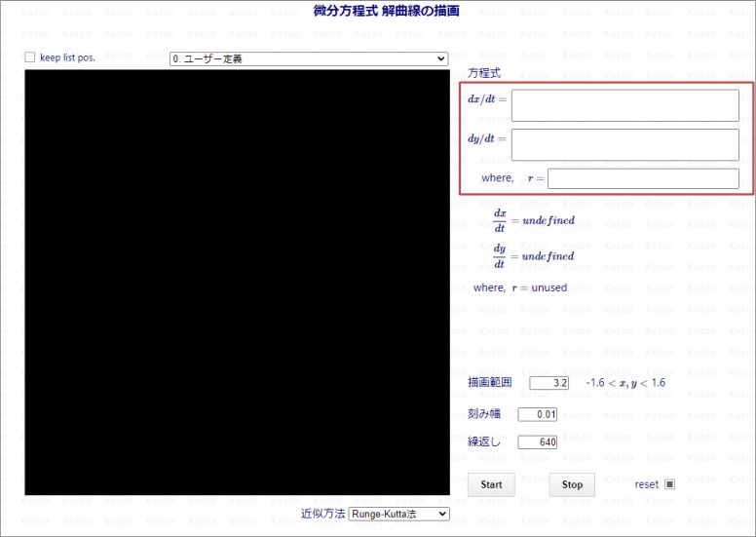756x537 pixels.
Task: Open the 近似方法 Runge-Kutta法 dropdown
Action: pyautogui.click(x=398, y=514)
